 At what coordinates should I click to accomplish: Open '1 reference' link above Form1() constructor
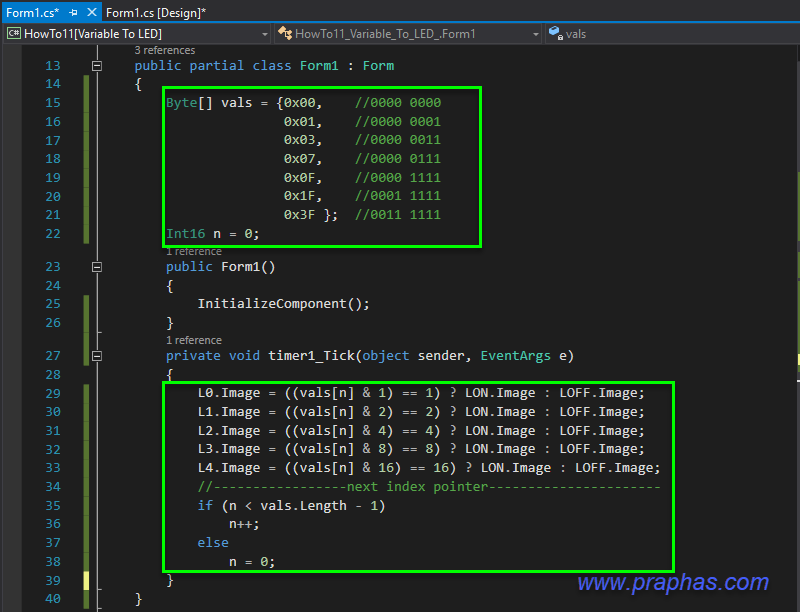coord(194,251)
